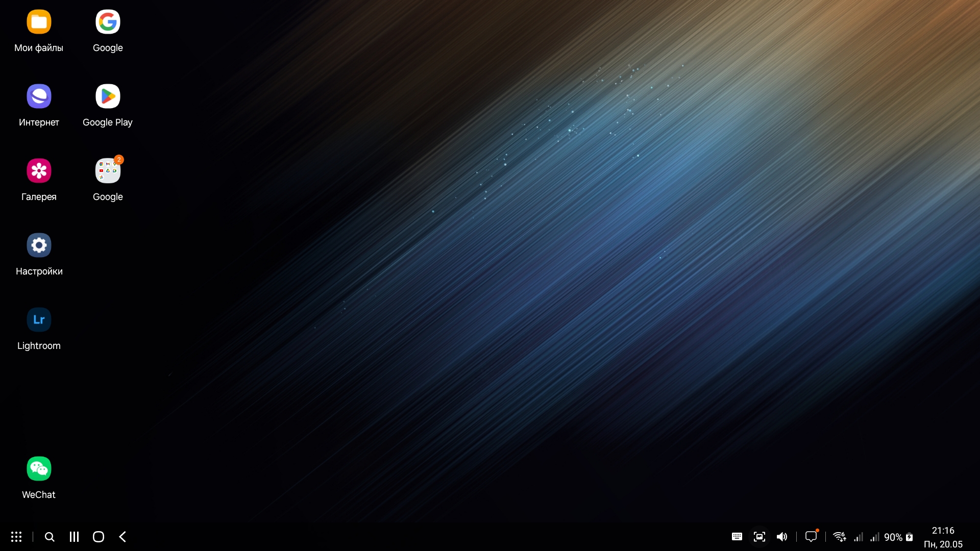980x551 pixels.
Task: Open WeChat messenger
Action: [x=39, y=469]
